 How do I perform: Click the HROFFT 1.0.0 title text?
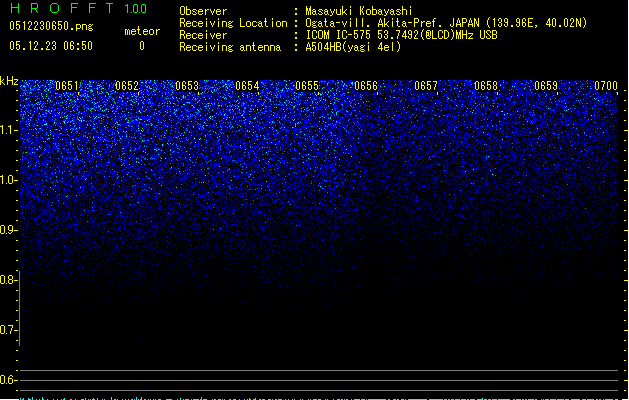click(x=79, y=8)
